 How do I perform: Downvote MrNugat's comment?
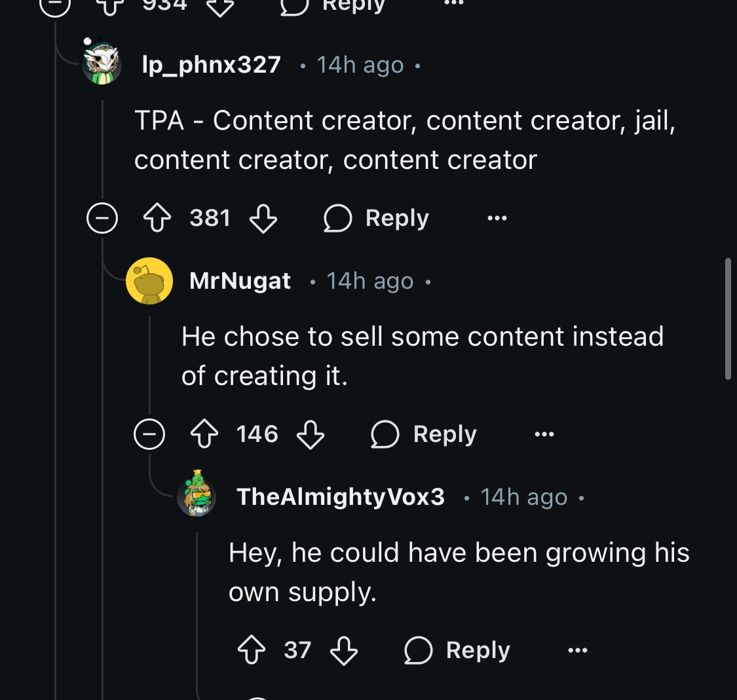tap(311, 434)
